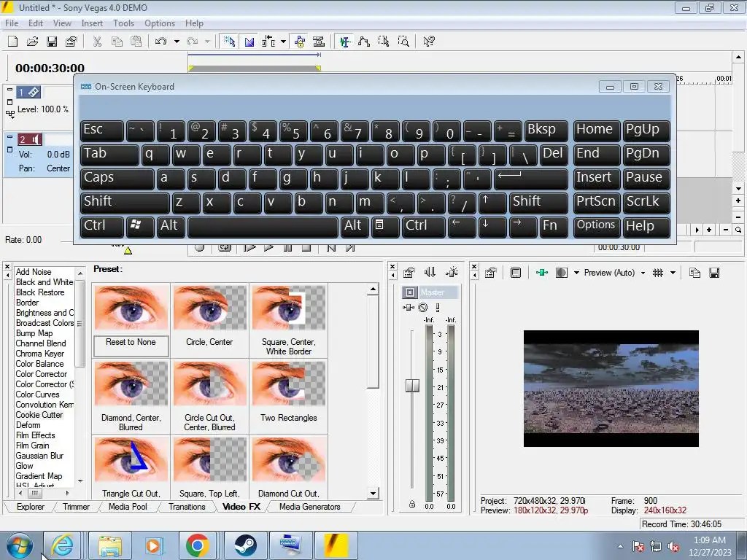
Task: Toggle Enable Snapping toolbar icon
Action: (x=229, y=42)
